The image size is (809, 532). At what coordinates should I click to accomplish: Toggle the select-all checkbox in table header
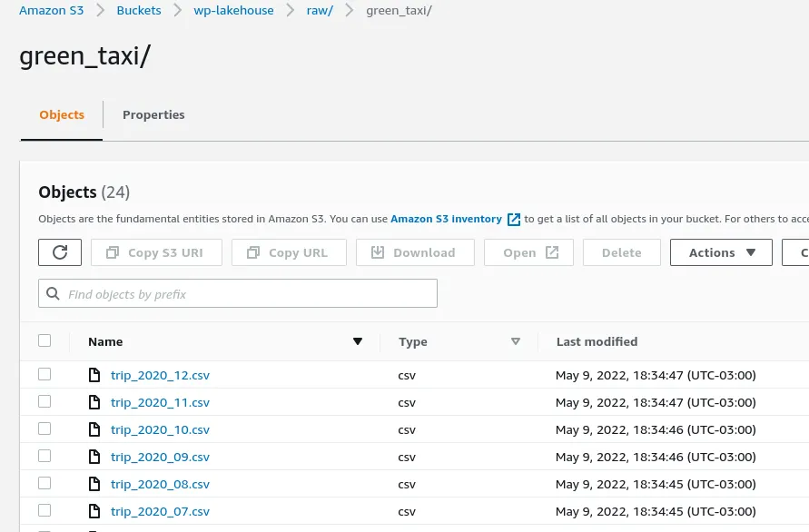tap(44, 340)
